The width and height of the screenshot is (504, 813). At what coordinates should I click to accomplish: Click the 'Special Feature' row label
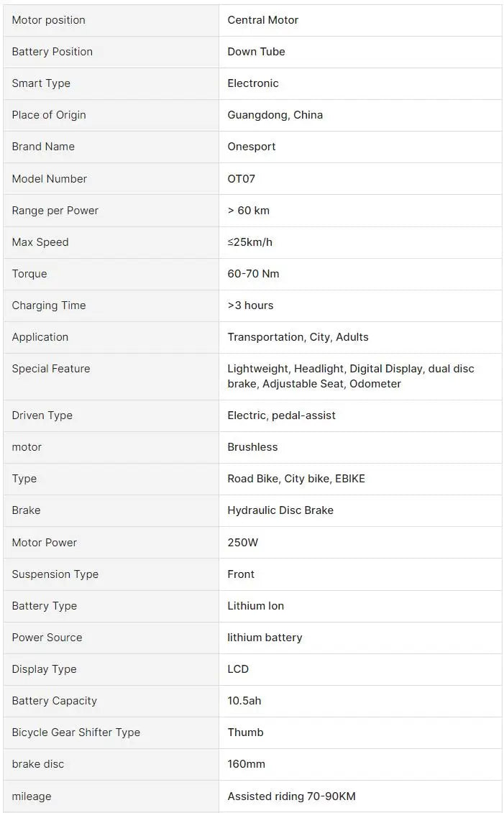tap(51, 369)
